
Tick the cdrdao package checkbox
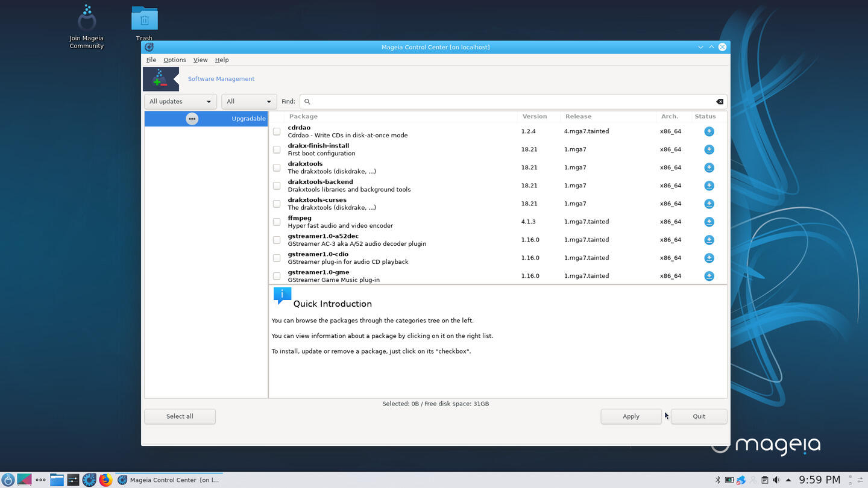click(277, 131)
